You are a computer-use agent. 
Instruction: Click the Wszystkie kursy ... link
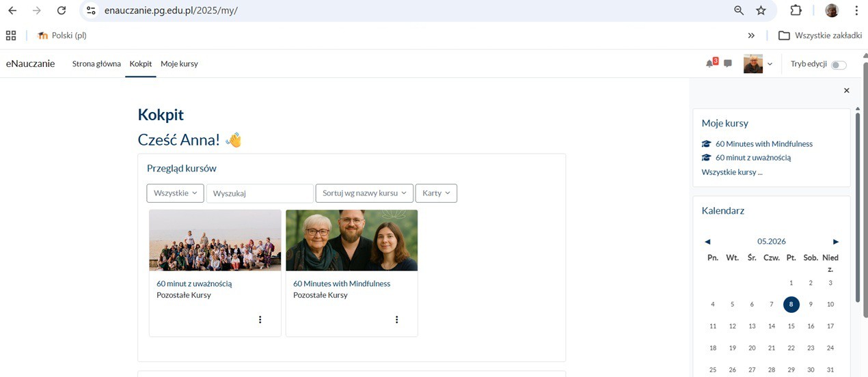click(x=731, y=172)
